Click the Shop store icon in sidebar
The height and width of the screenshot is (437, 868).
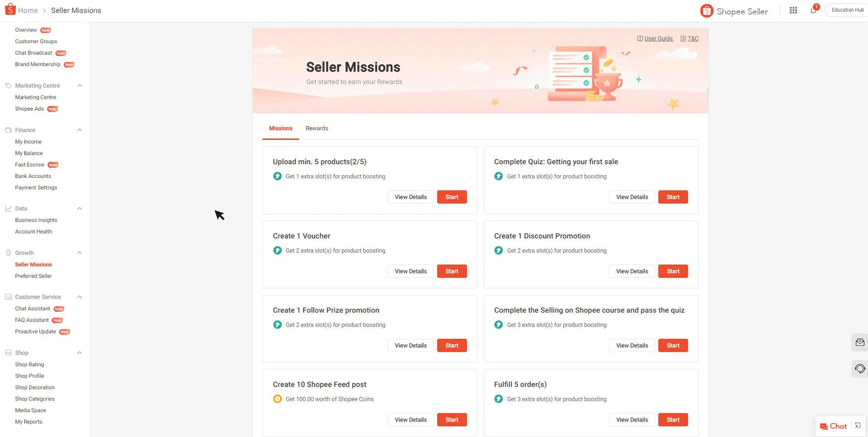point(8,353)
